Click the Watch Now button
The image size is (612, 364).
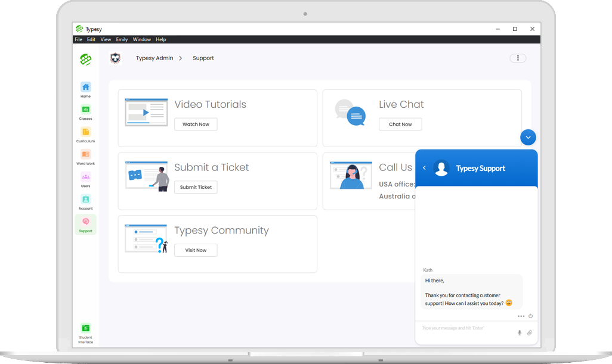pos(196,125)
